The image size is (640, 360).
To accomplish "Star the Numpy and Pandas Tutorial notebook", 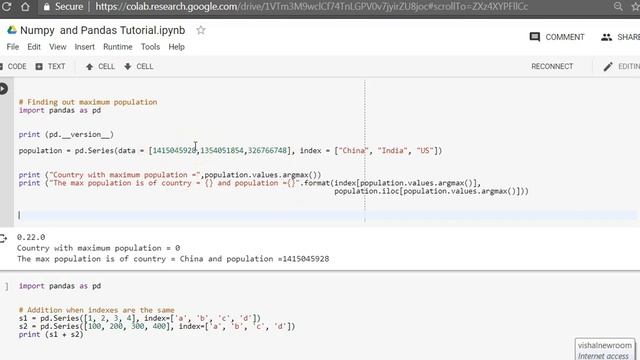I will [x=200, y=30].
